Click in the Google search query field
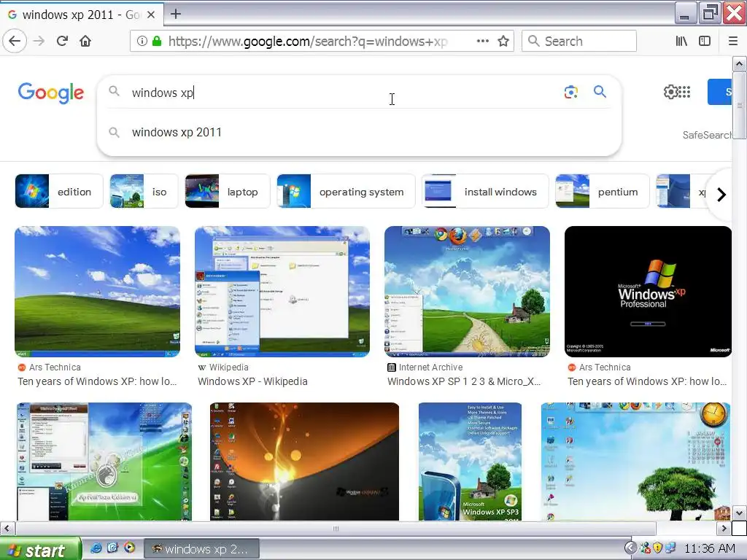 (x=343, y=93)
